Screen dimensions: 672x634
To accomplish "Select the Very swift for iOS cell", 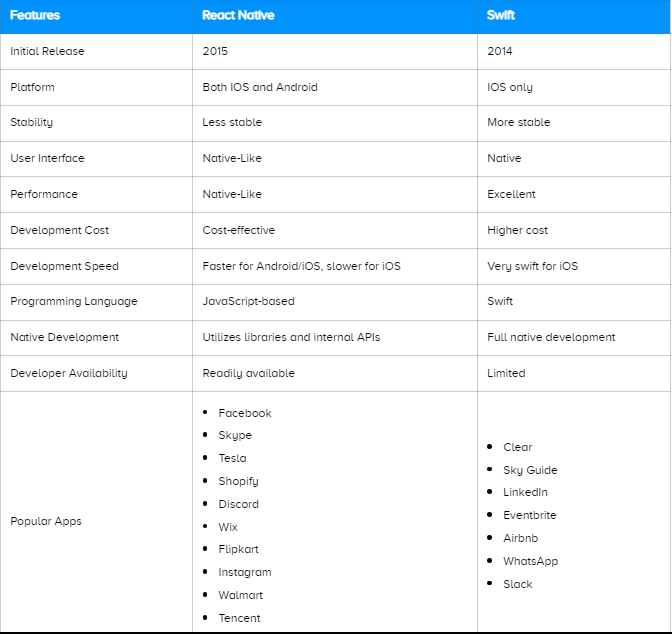I will coord(532,266).
